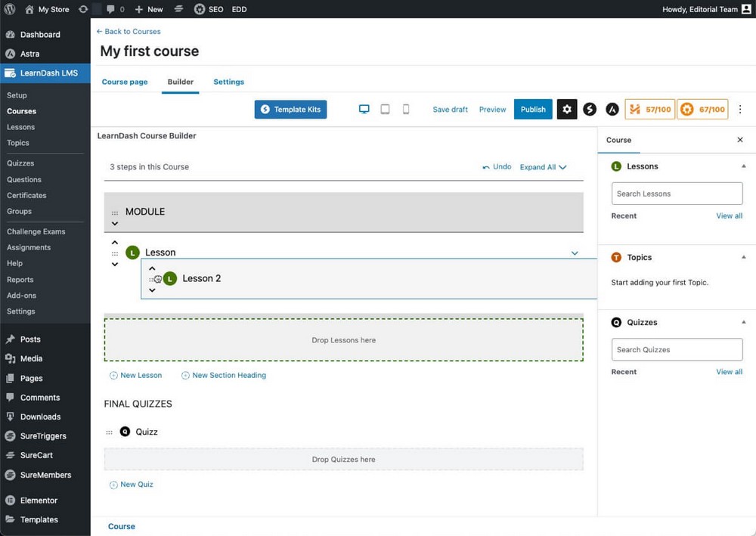Image resolution: width=756 pixels, height=536 pixels.
Task: Click the Preview link
Action: click(492, 110)
